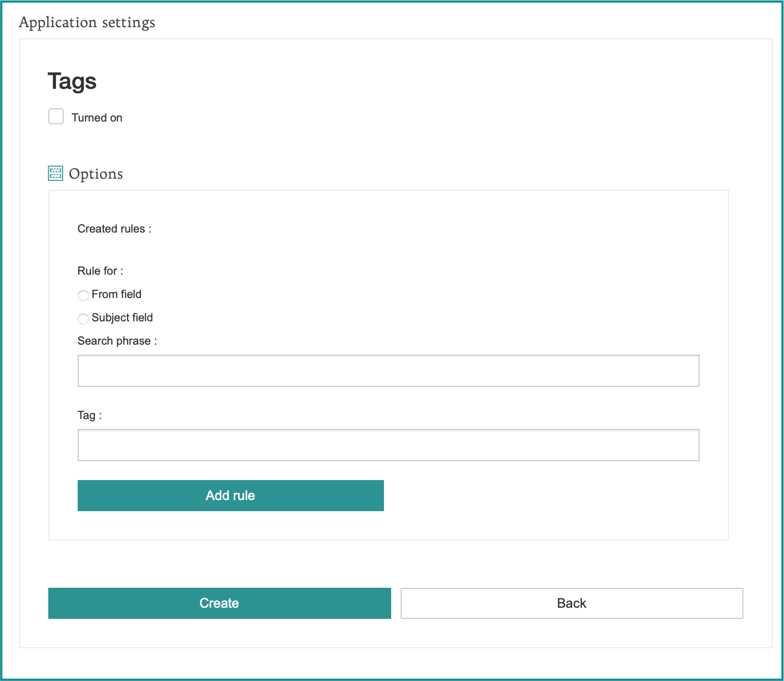Click the Turned on label text
The height and width of the screenshot is (681, 784).
[x=97, y=117]
